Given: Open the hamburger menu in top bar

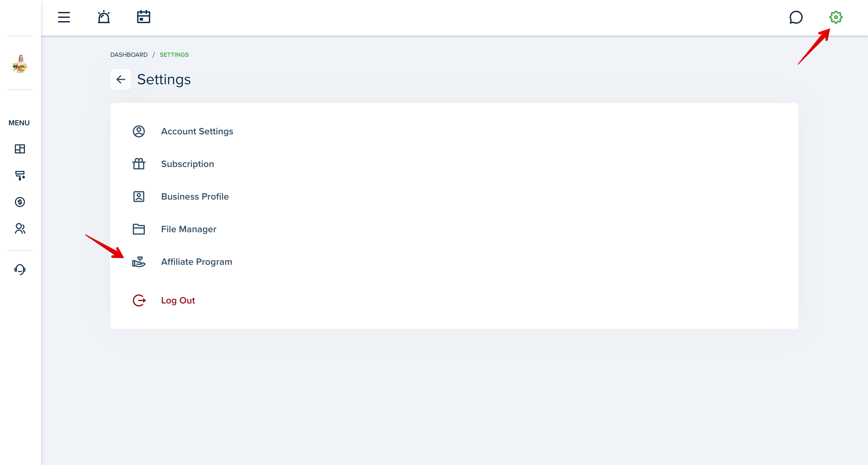Looking at the screenshot, I should click(64, 17).
